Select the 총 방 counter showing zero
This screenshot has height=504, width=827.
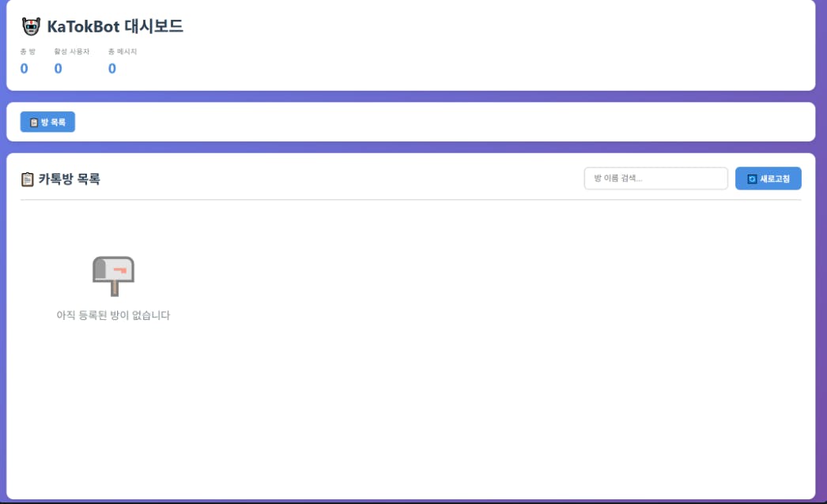pyautogui.click(x=25, y=68)
